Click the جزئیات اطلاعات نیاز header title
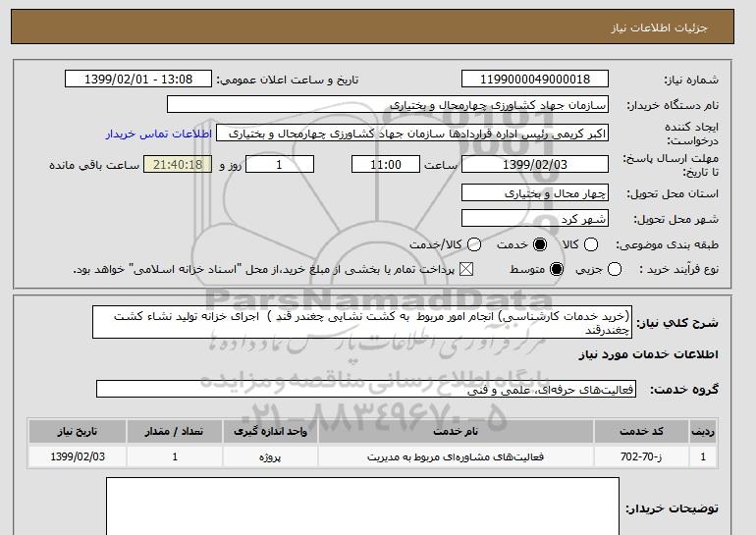756x535 pixels. pyautogui.click(x=659, y=27)
